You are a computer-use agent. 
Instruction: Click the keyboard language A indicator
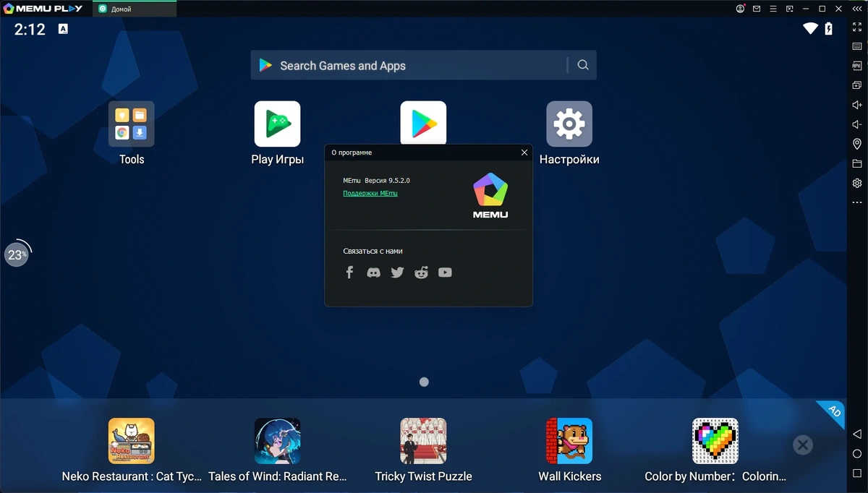(64, 29)
